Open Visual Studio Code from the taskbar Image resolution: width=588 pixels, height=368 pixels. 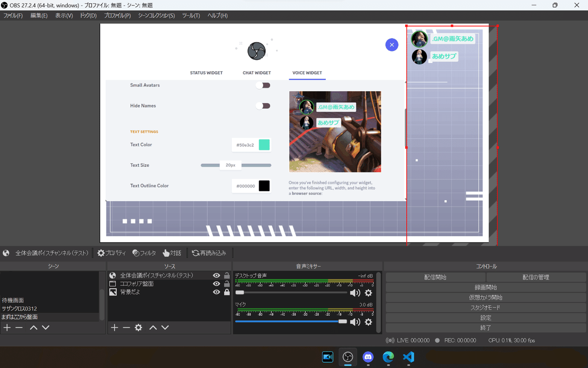tap(408, 357)
